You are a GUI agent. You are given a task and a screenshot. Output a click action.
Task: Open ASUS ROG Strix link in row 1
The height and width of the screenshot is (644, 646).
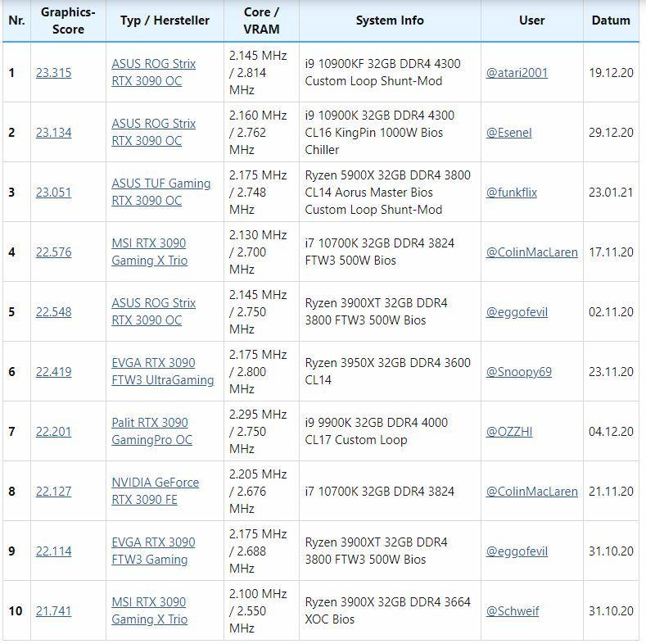[154, 73]
